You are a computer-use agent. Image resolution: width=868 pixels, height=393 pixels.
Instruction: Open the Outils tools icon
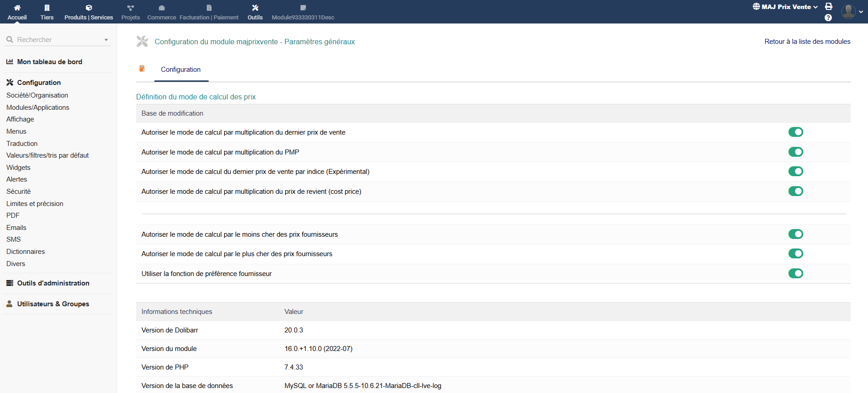point(255,8)
